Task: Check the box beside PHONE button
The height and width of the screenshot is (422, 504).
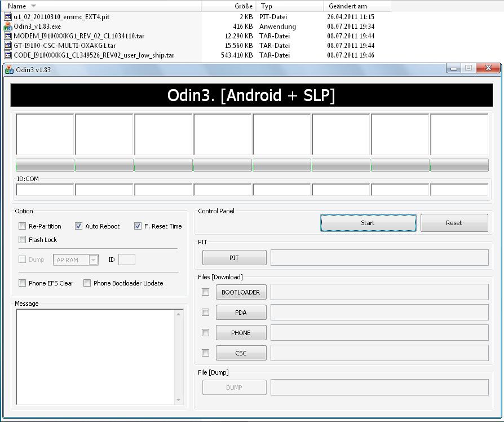Action: pos(205,333)
